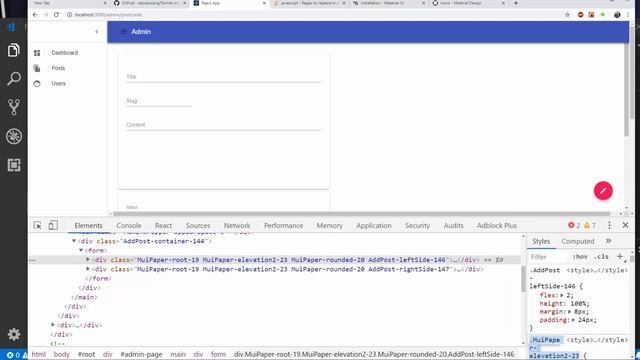Open the Memory DevTools tab

pyautogui.click(x=329, y=225)
